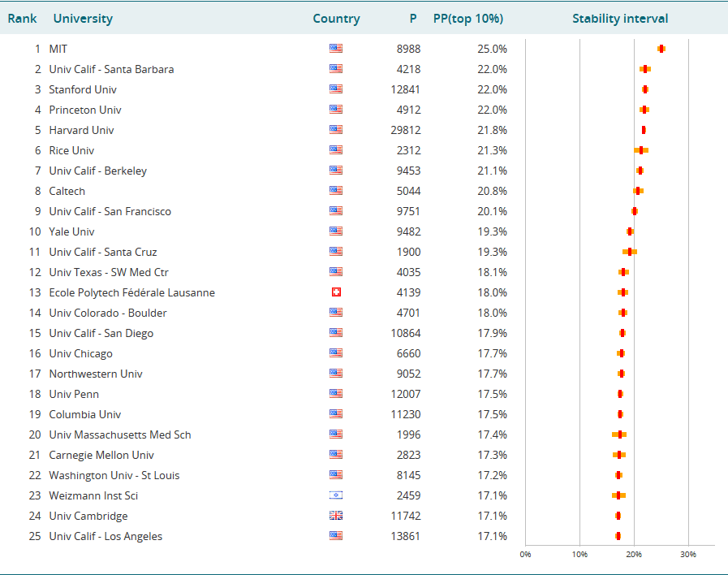
Task: Click the US flag for Univ Calif - Los Angeles
Action: [336, 535]
